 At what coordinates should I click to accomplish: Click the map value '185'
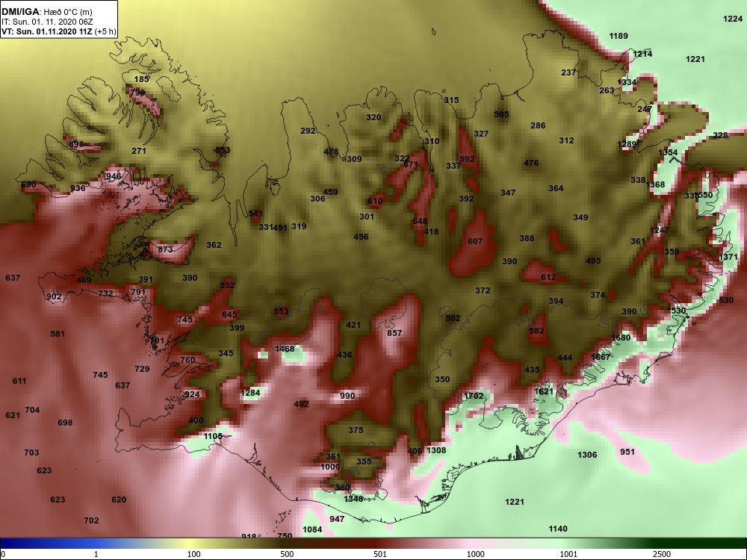[x=141, y=79]
